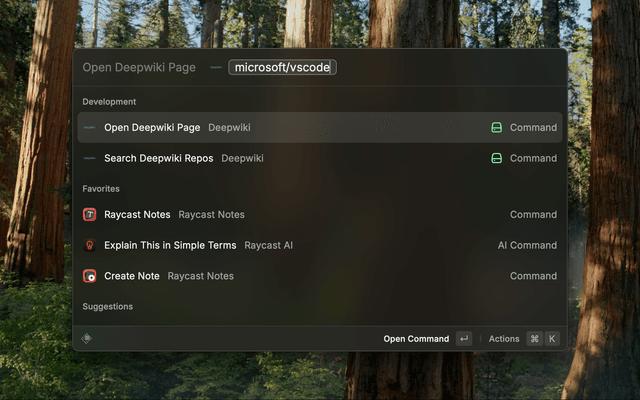The height and width of the screenshot is (400, 640).
Task: Click the microsoft/vscode argument input field
Action: (282, 67)
